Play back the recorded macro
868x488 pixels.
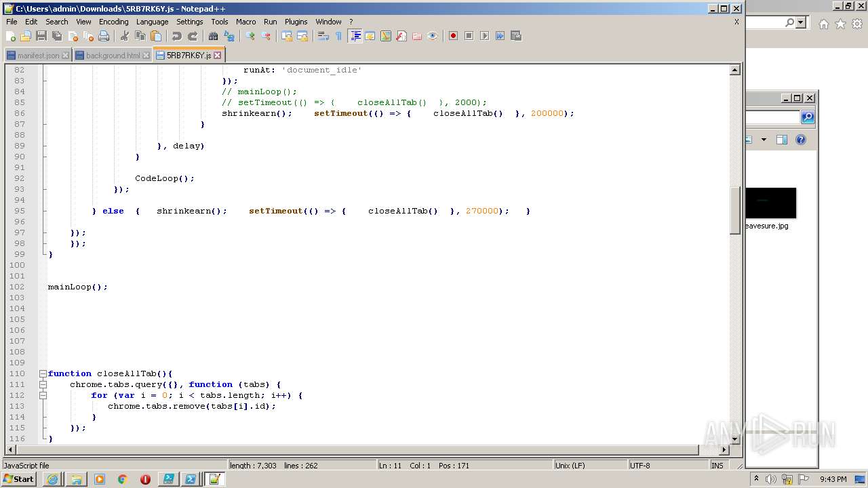click(x=484, y=36)
